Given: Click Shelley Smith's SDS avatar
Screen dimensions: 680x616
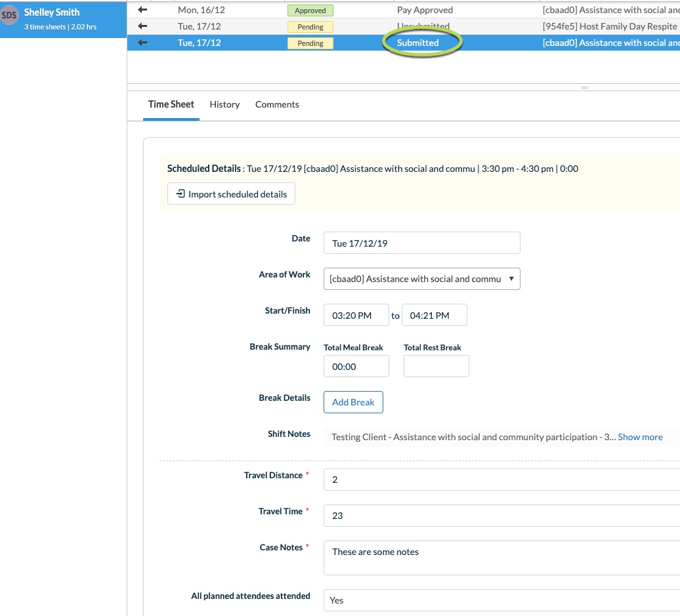Looking at the screenshot, I should point(9,14).
